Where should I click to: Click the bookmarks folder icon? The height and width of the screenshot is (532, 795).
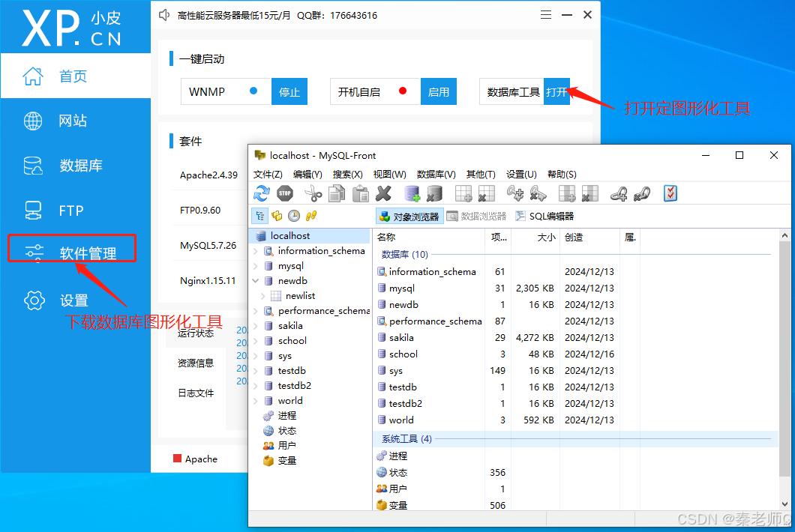tap(277, 216)
